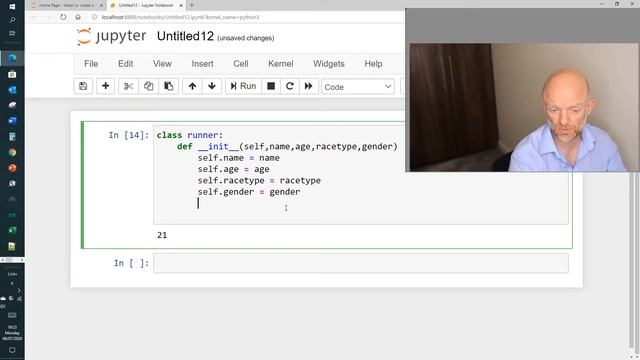Open Task View on the taskbar

pos(12,33)
